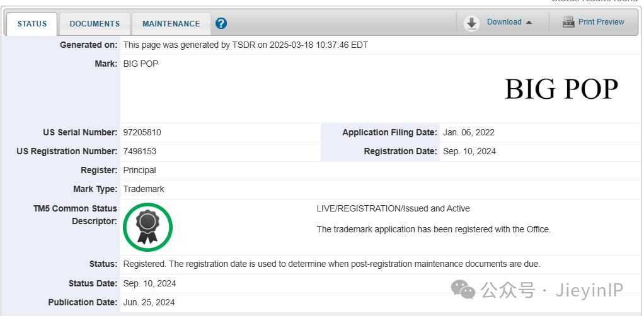Viewport: 644px width, 316px height.
Task: Click the JieyinIP watermark text
Action: [589, 290]
